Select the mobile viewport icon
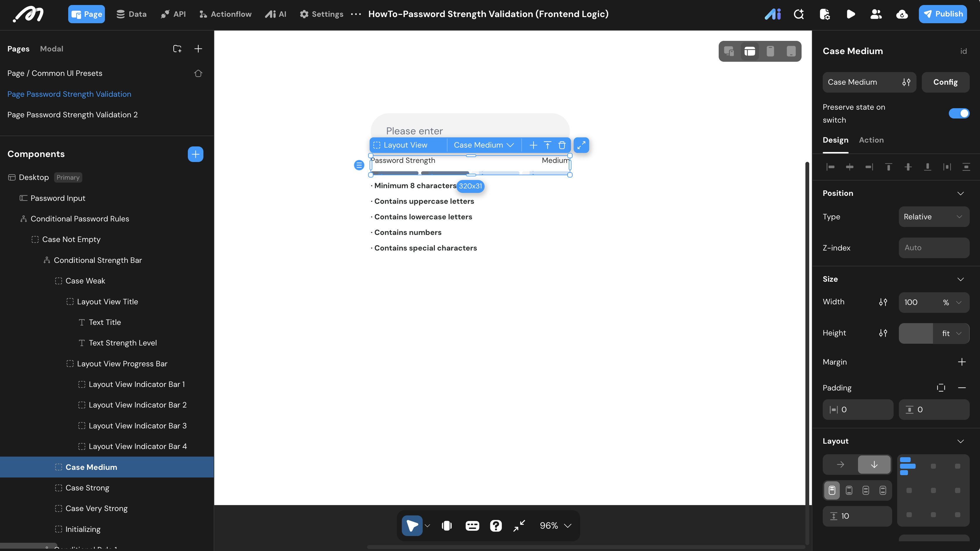The width and height of the screenshot is (980, 551). [x=770, y=51]
